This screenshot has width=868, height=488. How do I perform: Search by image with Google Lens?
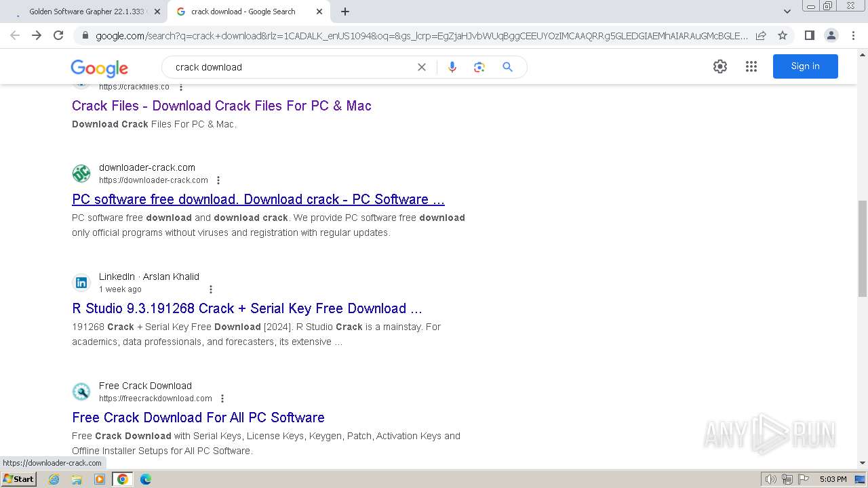(x=479, y=67)
